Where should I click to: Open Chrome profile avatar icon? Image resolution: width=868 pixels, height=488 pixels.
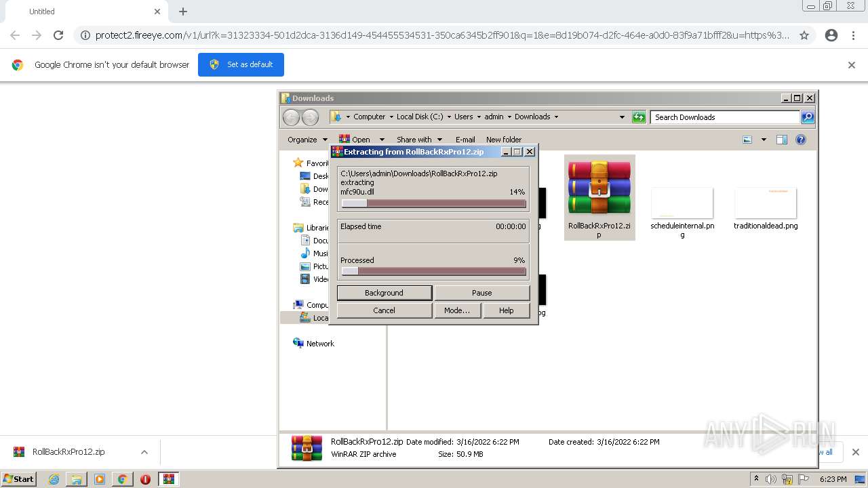831,35
